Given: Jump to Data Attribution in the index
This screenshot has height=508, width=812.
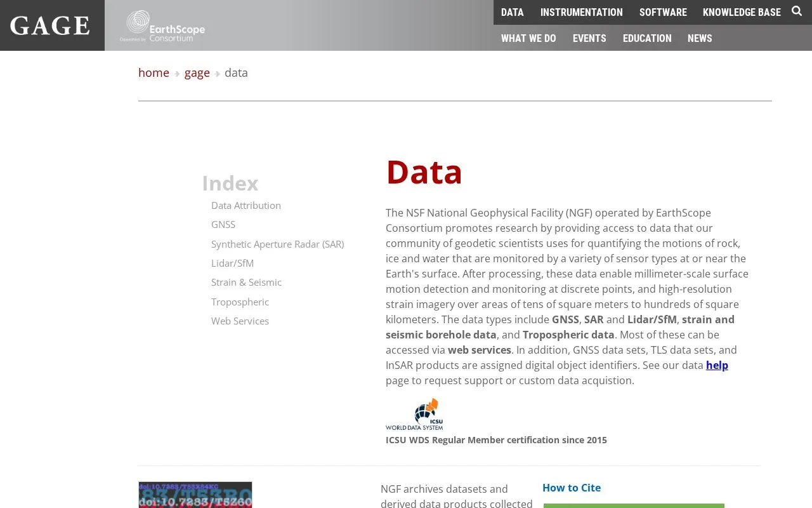Looking at the screenshot, I should coord(246,205).
